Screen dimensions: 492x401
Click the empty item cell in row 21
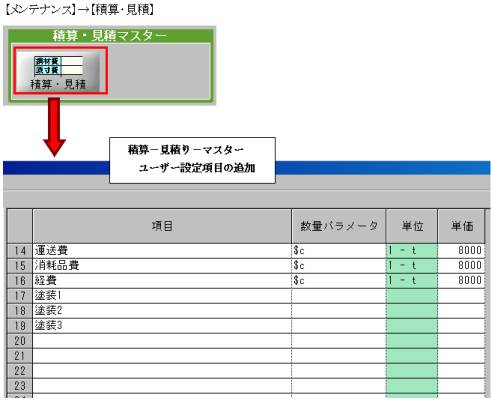point(162,356)
